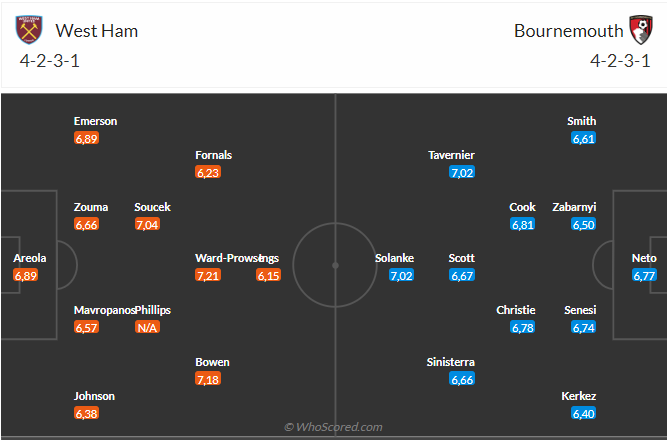Screen dimensions: 667x440
Task: Open the West Ham team name link
Action: coord(97,31)
